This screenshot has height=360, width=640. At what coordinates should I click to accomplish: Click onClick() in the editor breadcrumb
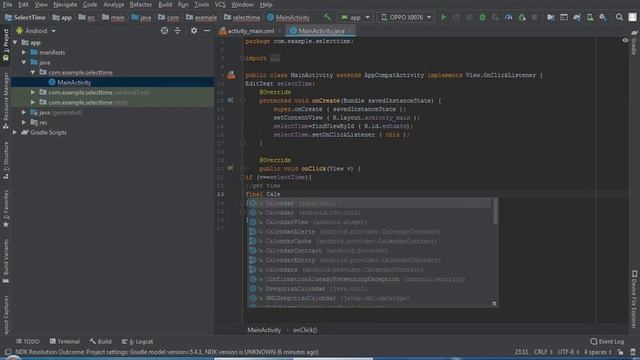(304, 330)
